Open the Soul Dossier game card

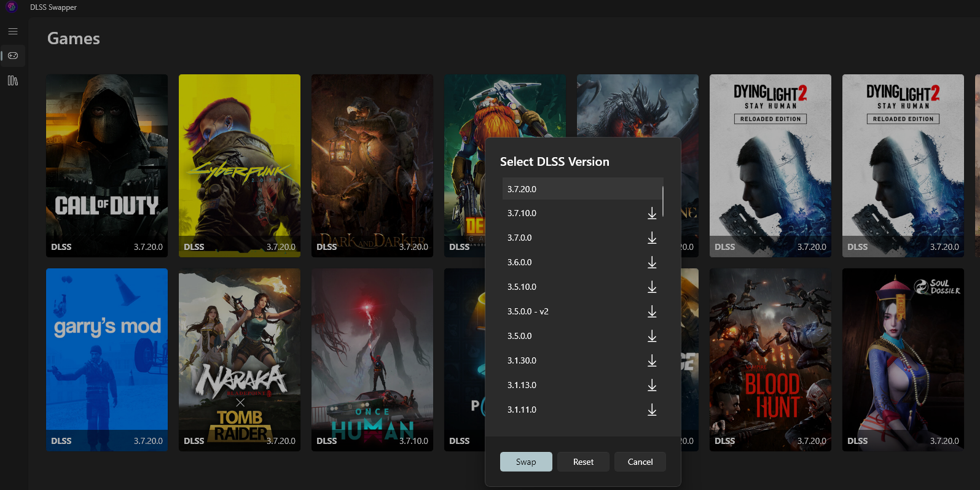[903, 360]
